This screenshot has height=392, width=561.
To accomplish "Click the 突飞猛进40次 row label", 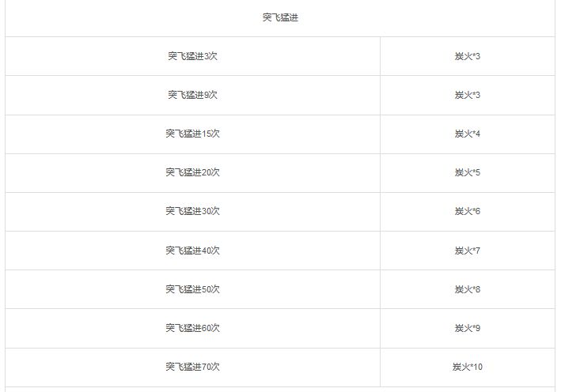I will click(x=192, y=251).
